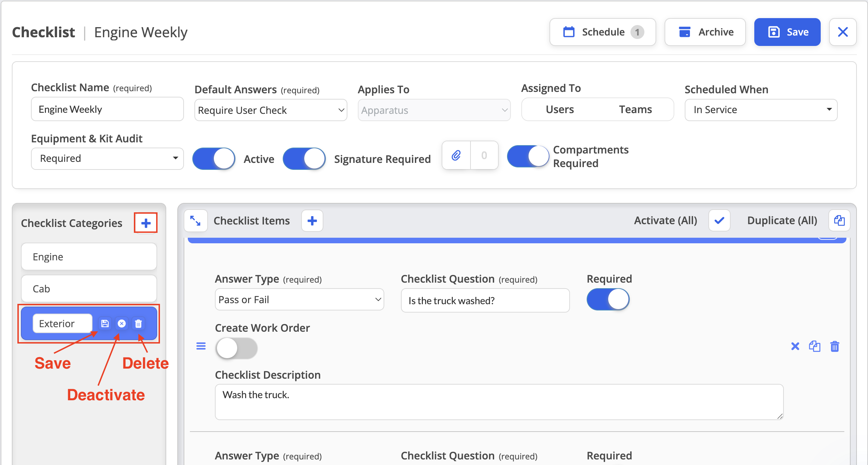Add a new checklist category

click(x=146, y=223)
